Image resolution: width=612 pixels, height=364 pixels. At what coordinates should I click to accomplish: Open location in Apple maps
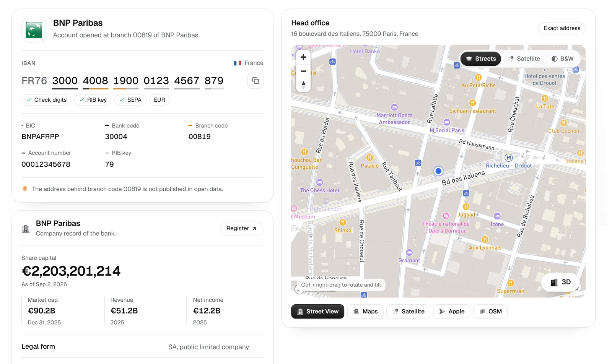[x=452, y=312]
